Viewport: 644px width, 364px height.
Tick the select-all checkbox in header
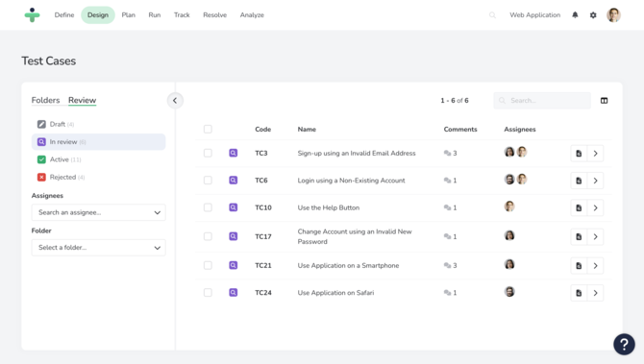click(x=208, y=130)
